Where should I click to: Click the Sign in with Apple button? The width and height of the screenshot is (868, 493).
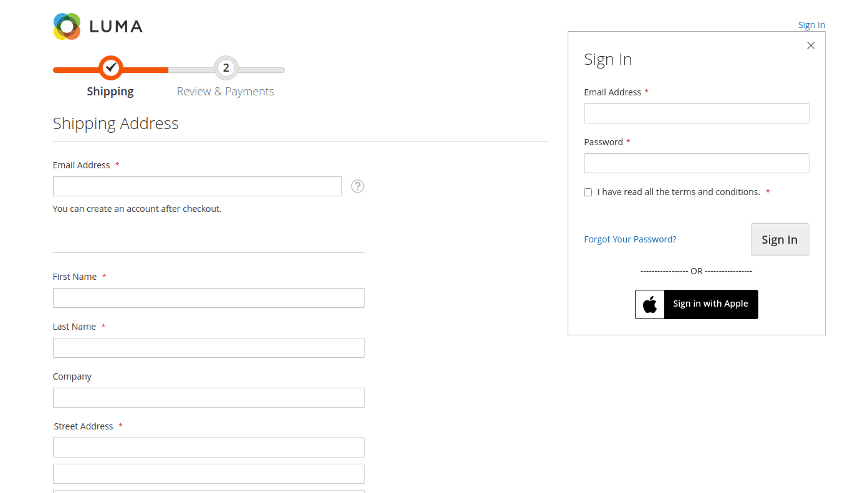coord(710,304)
